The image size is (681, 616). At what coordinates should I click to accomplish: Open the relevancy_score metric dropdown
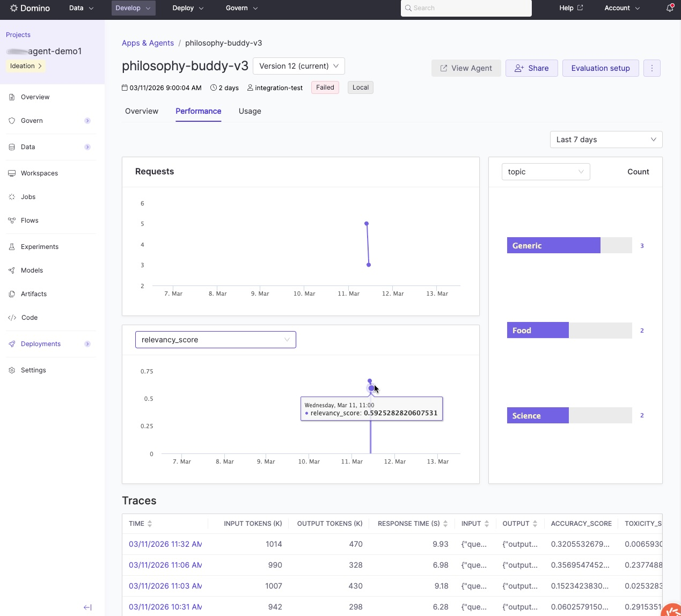coord(215,340)
